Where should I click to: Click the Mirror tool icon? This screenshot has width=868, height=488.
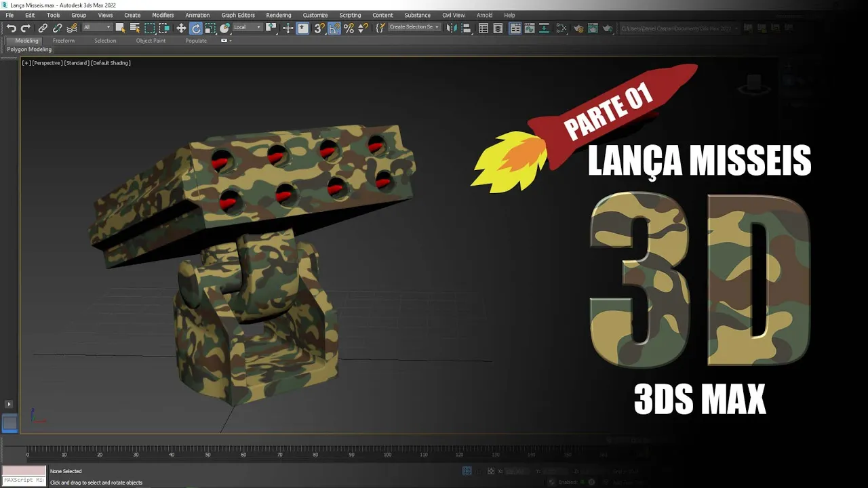coord(452,28)
